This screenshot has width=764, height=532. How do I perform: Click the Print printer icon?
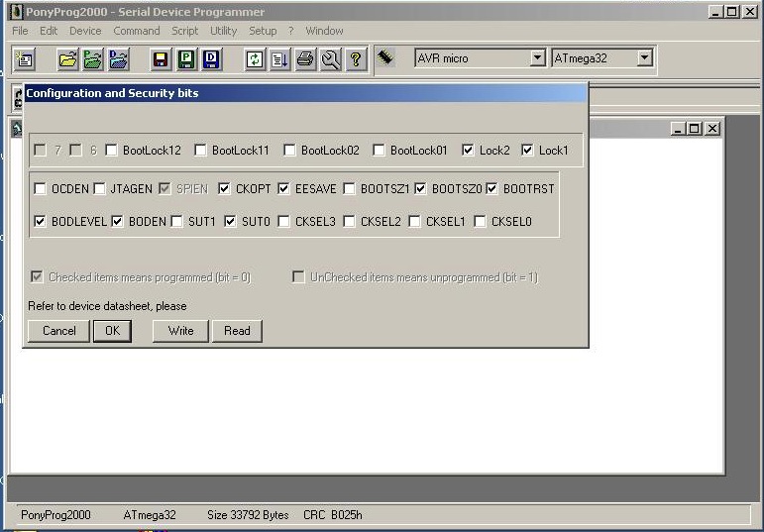305,59
